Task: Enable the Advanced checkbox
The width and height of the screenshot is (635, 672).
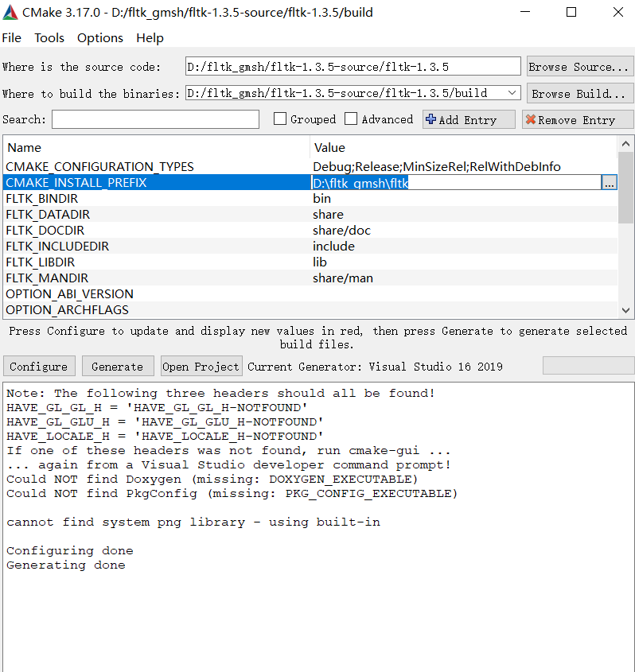Action: tap(351, 118)
